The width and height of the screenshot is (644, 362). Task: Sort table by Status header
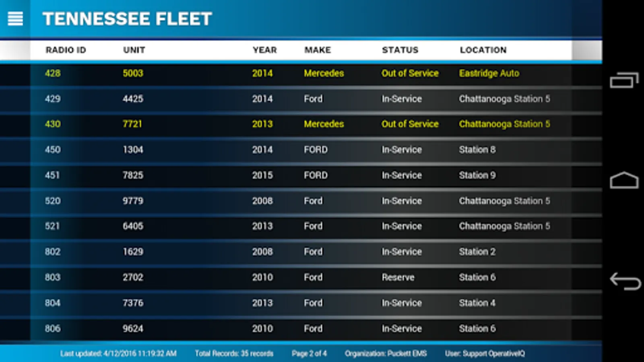point(400,50)
